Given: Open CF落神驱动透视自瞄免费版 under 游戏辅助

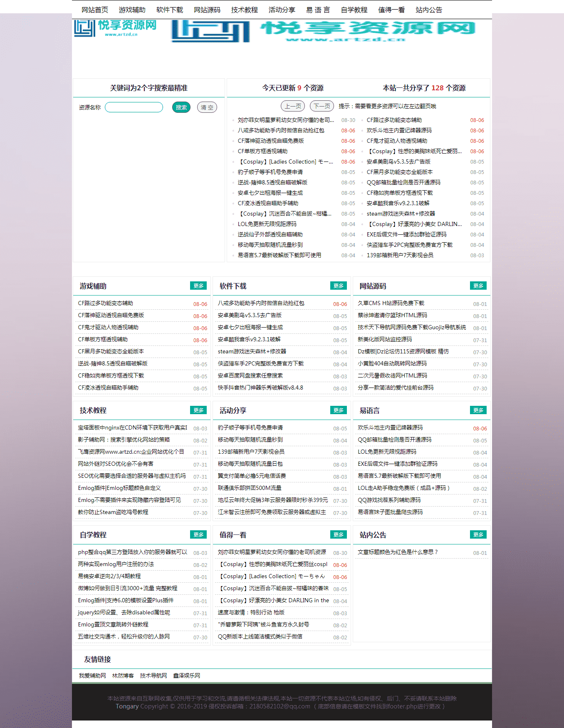Looking at the screenshot, I should (x=111, y=315).
